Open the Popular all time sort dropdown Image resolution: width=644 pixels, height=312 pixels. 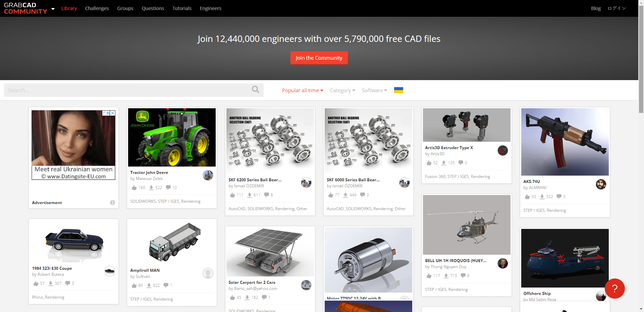[303, 90]
